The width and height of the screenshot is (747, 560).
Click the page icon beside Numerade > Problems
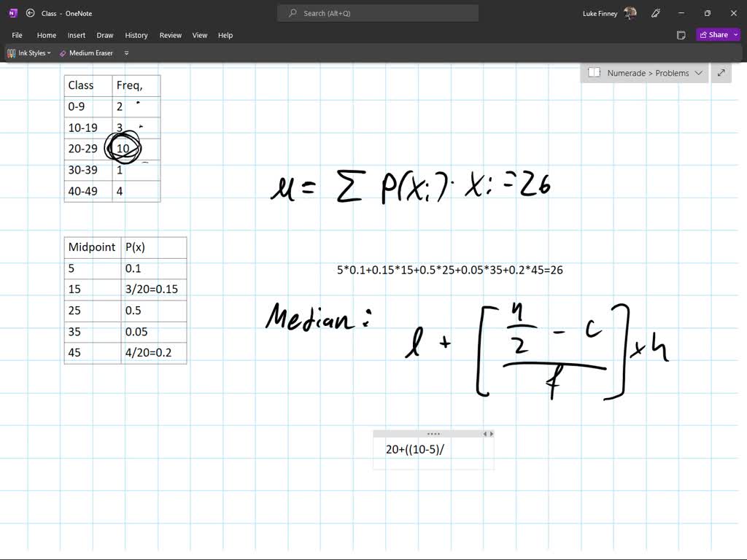tap(594, 73)
